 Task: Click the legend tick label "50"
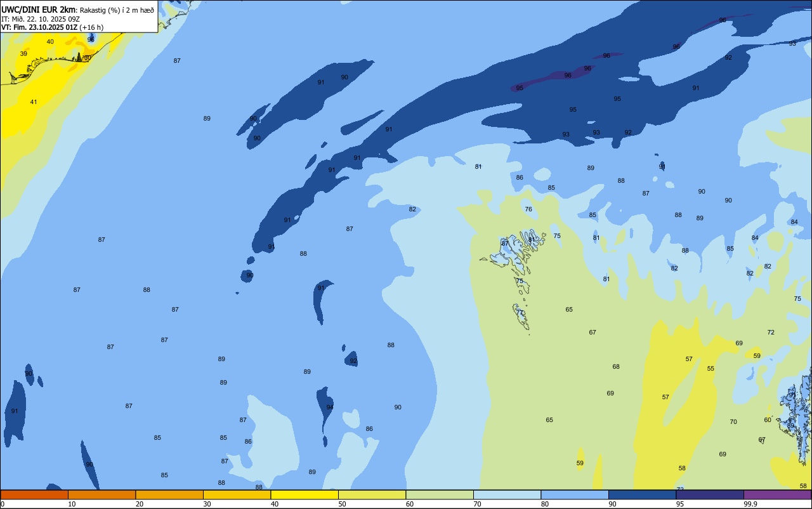click(x=342, y=504)
